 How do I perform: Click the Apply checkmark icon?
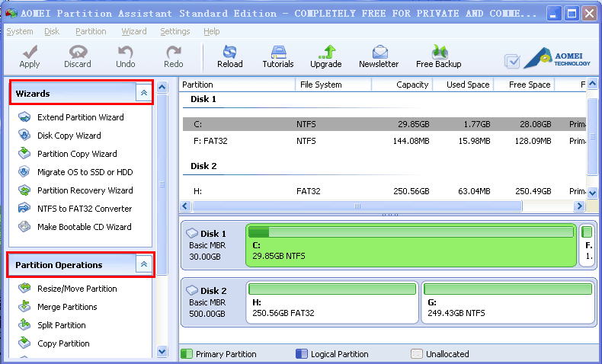pos(30,51)
